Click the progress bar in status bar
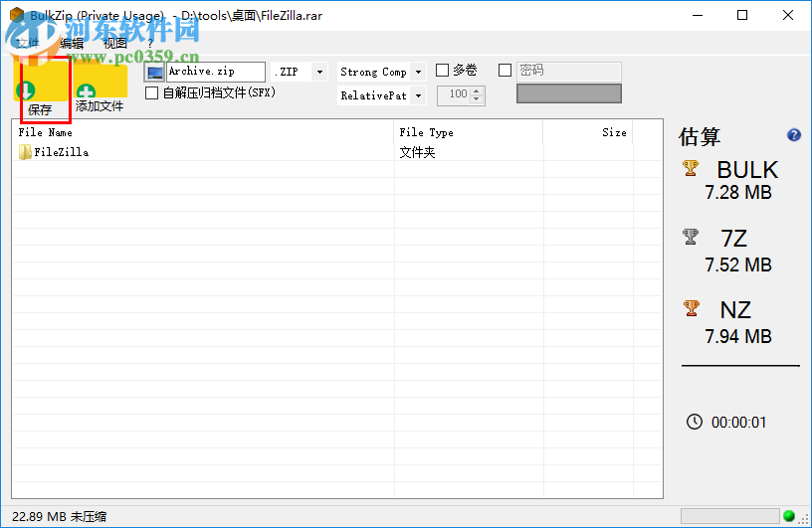Screen dimensions: 812x528 tap(729, 516)
